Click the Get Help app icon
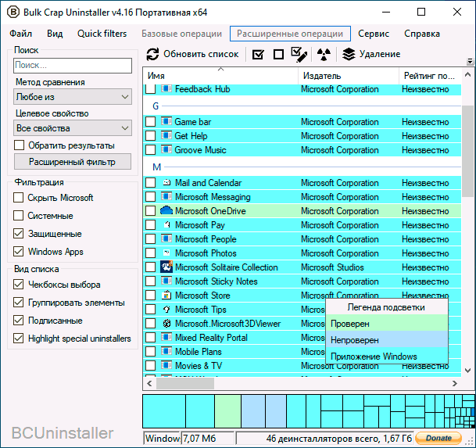The image size is (476, 448). click(x=166, y=135)
